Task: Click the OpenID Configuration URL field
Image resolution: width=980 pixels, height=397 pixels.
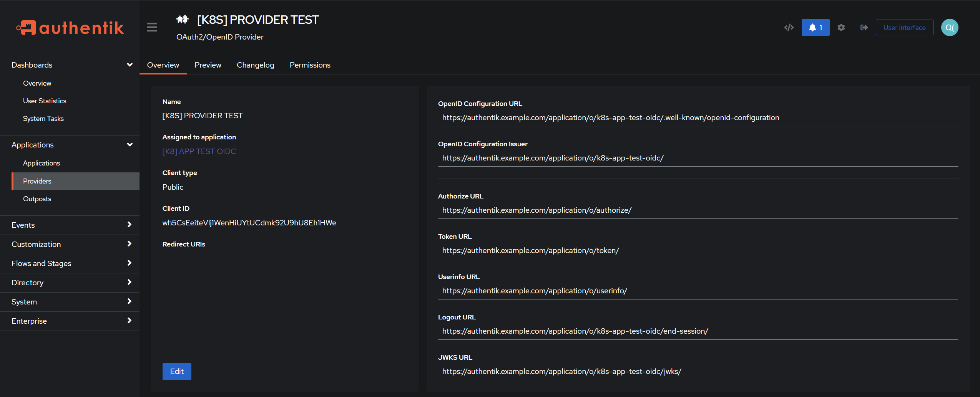Action: pos(698,118)
